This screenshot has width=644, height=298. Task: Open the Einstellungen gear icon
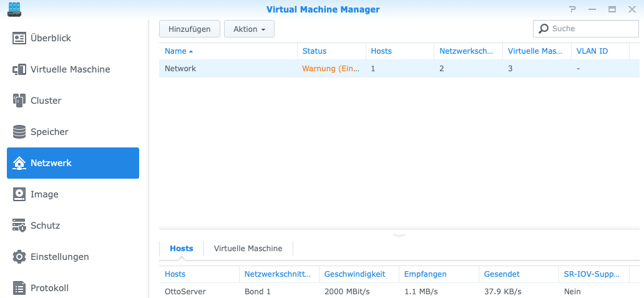click(19, 257)
